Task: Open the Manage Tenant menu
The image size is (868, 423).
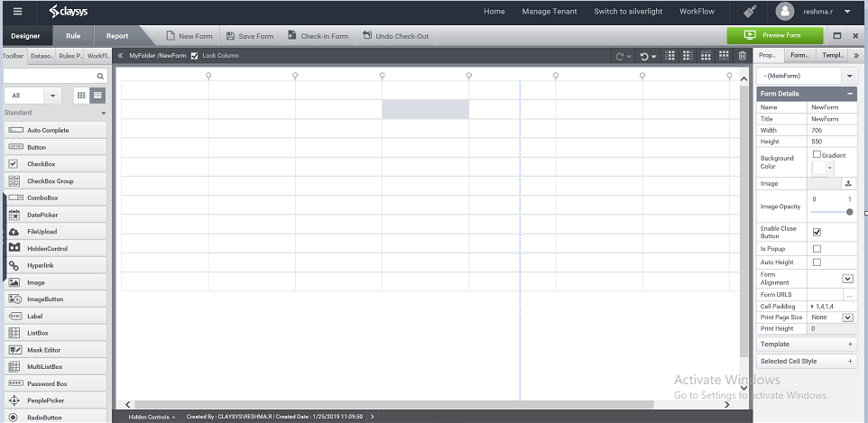Action: (x=549, y=12)
